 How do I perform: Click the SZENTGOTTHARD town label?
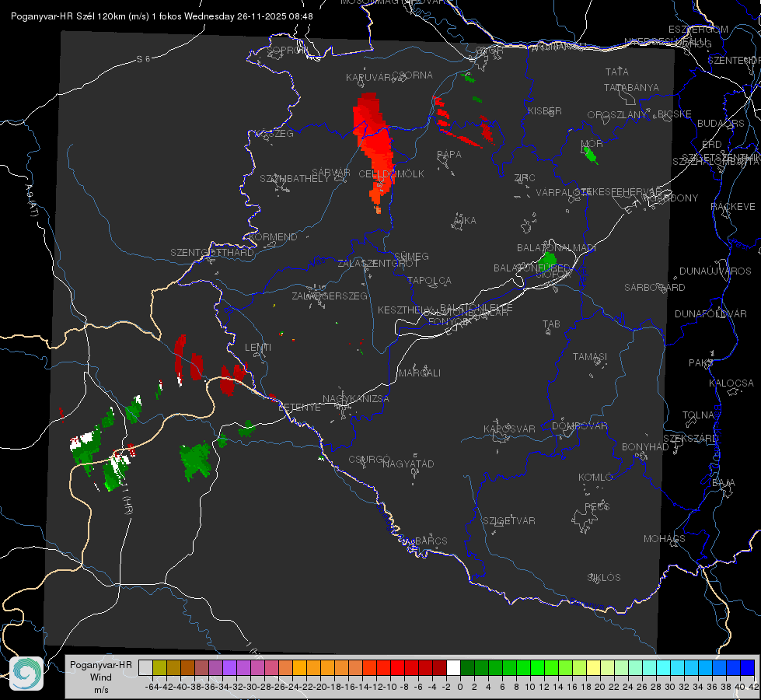pyautogui.click(x=212, y=253)
